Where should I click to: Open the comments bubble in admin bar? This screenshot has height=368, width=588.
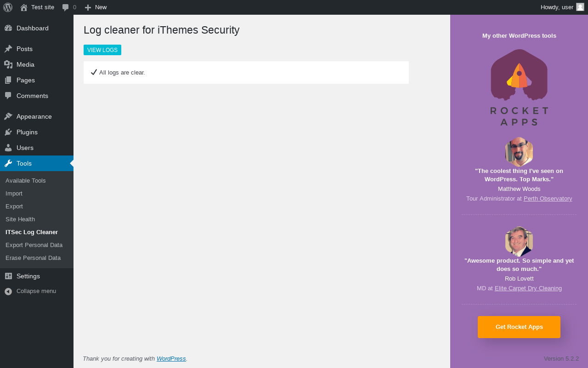click(66, 7)
